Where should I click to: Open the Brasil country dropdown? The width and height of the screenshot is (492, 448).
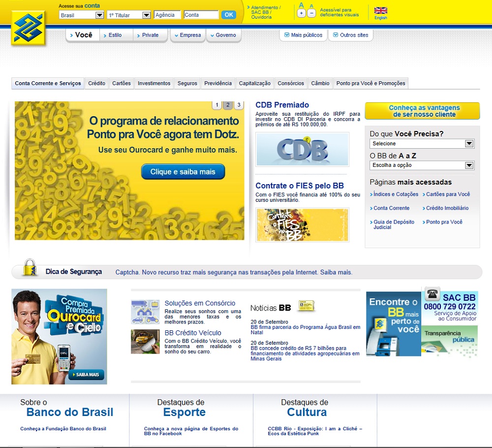coord(82,15)
